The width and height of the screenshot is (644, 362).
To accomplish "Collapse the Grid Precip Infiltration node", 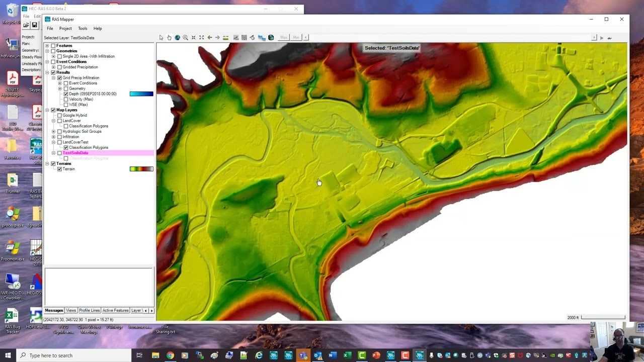I will pos(53,78).
